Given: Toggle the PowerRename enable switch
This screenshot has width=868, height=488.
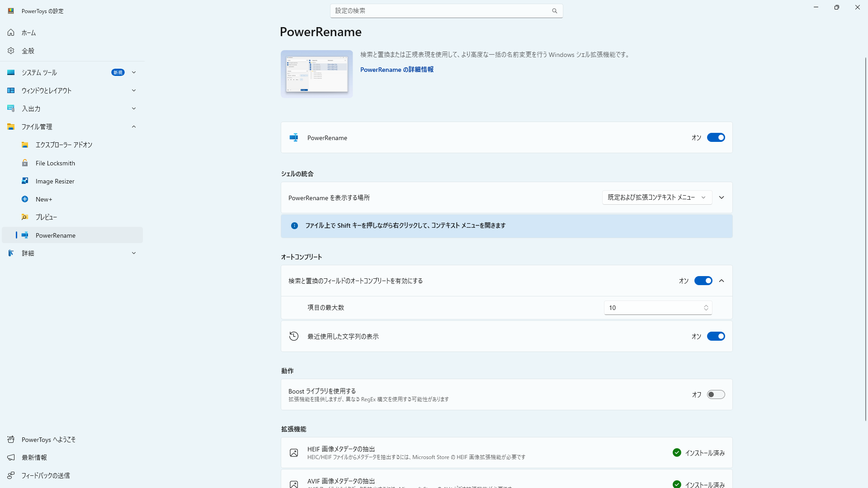Looking at the screenshot, I should (x=716, y=137).
